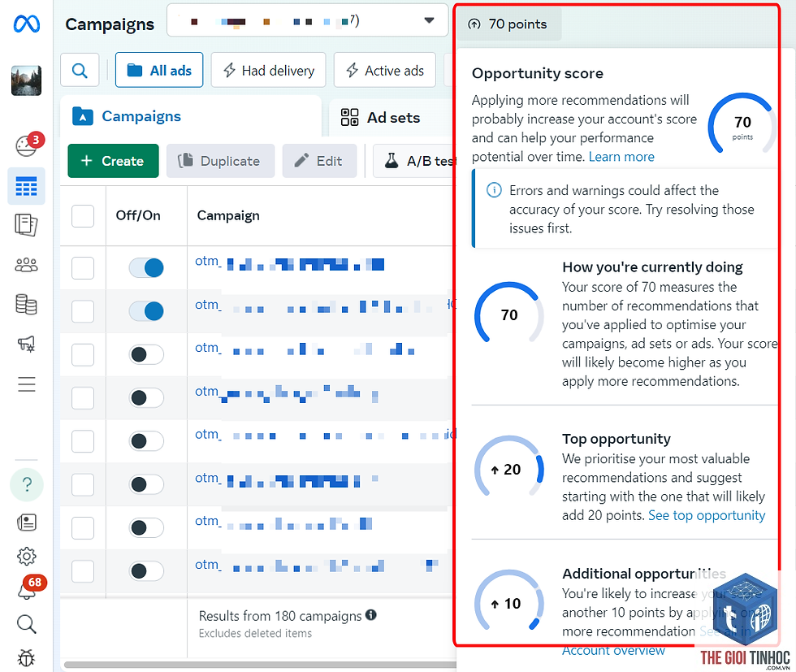Screen dimensions: 796x672
Task: Click the green Create button
Action: pos(113,161)
